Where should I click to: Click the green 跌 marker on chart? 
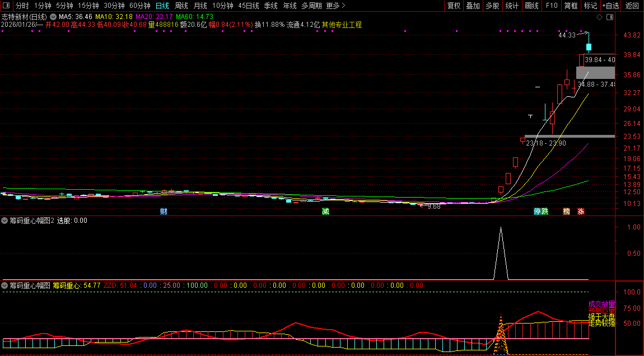pyautogui.click(x=545, y=212)
